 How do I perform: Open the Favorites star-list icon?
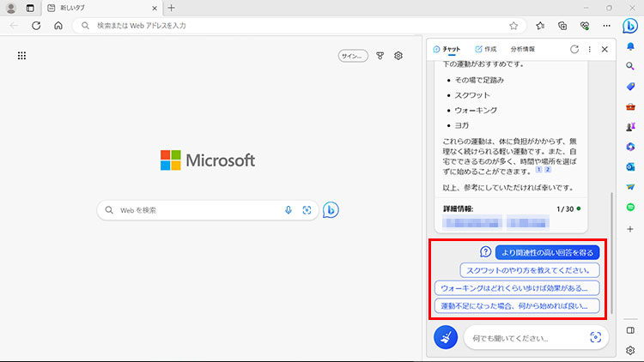coord(540,26)
